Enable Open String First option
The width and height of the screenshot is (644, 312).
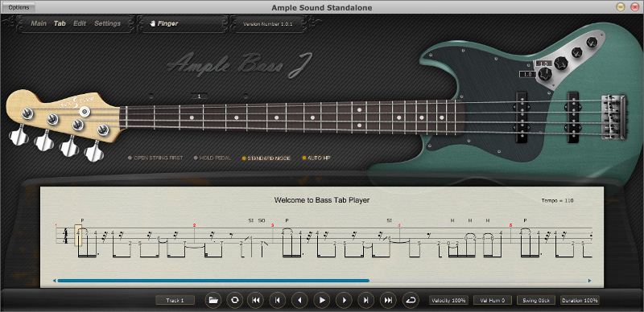(x=155, y=158)
